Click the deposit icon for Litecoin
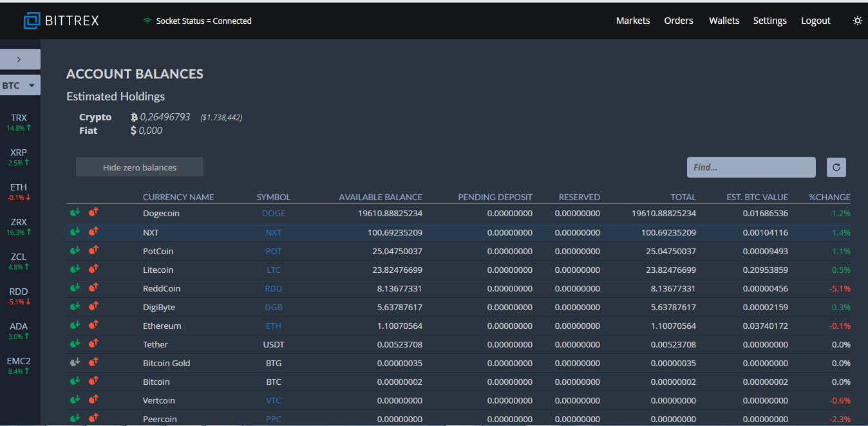The width and height of the screenshot is (868, 426). (x=75, y=268)
